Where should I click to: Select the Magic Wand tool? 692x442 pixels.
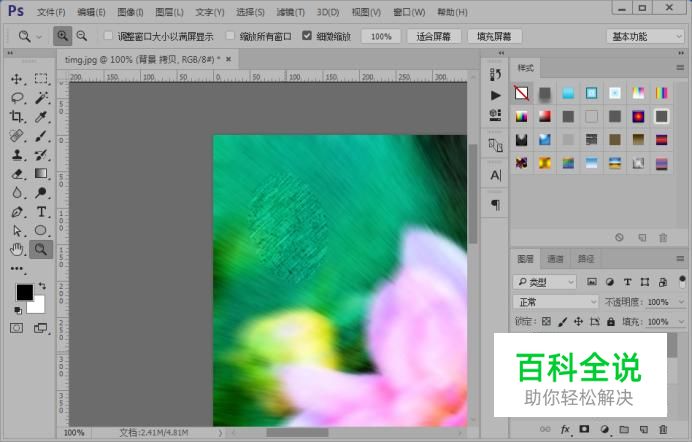tap(41, 97)
